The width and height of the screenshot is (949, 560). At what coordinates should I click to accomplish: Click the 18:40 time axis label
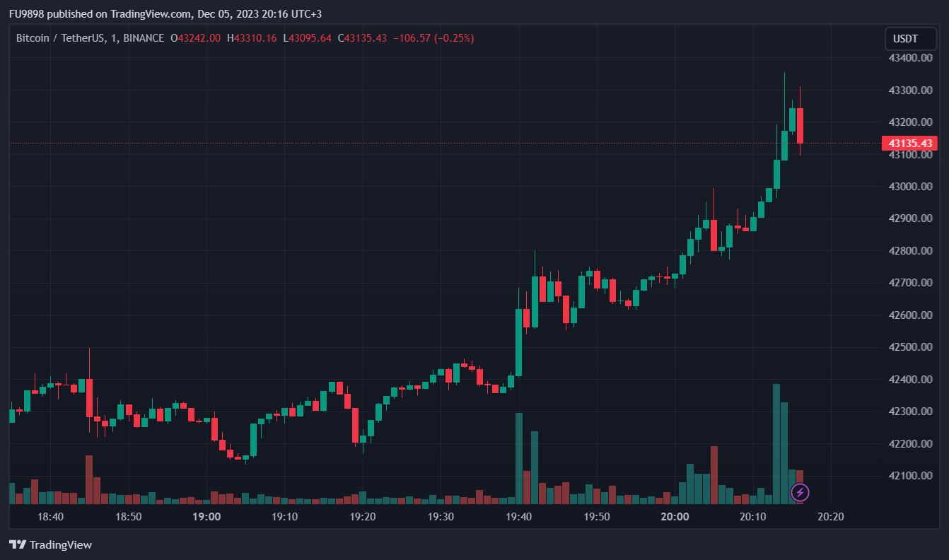pos(50,517)
